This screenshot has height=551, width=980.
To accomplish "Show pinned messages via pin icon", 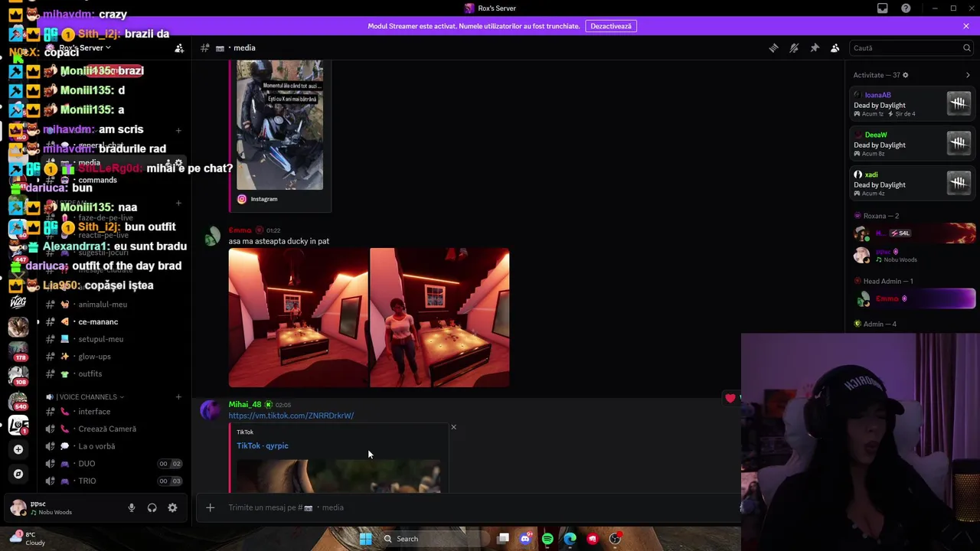I will [x=815, y=47].
